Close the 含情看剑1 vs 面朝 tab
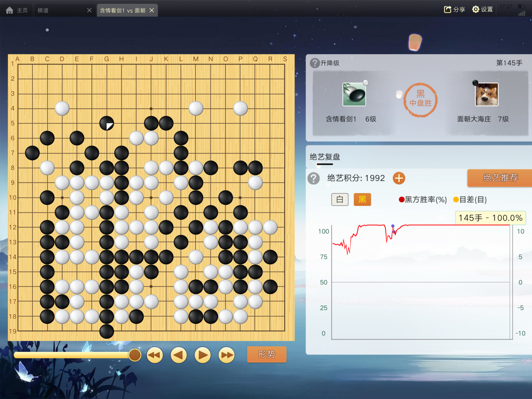 tap(152, 10)
